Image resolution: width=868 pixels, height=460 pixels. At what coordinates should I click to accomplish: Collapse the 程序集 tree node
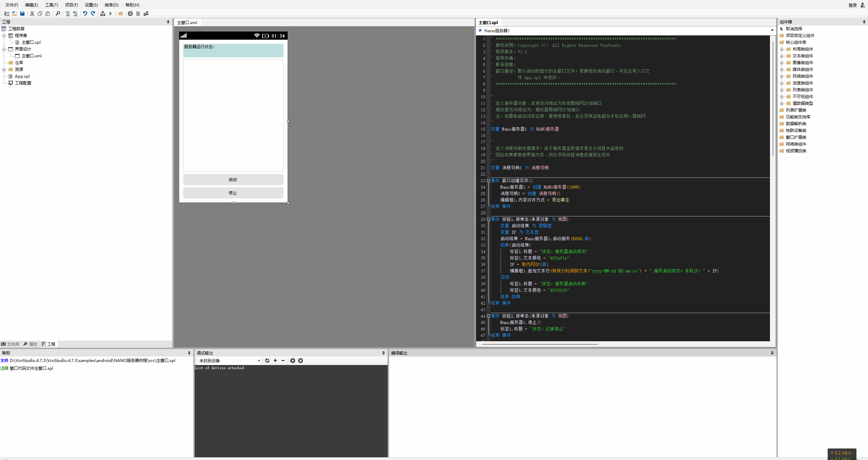(4, 36)
